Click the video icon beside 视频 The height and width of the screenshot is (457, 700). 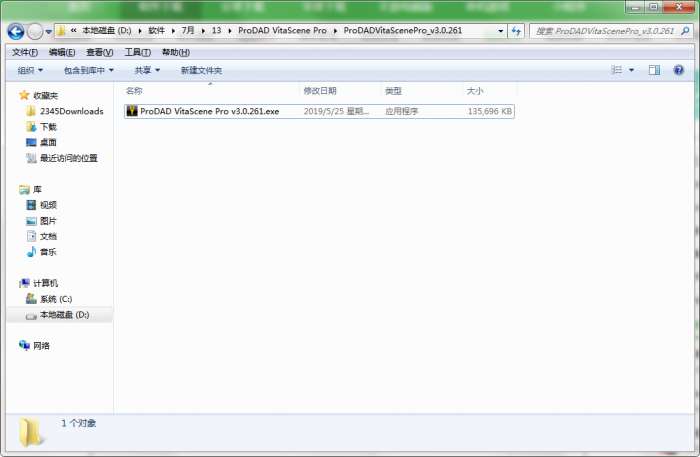point(31,205)
